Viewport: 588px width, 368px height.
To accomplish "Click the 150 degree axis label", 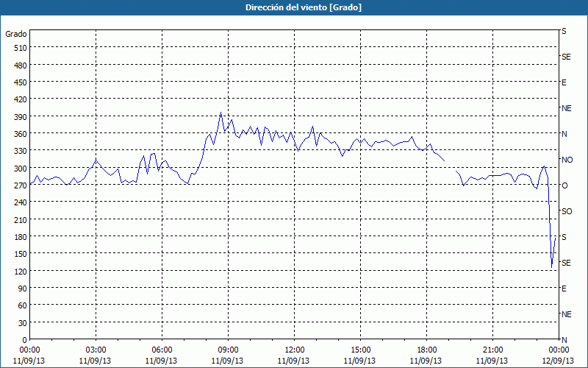I will tap(21, 254).
